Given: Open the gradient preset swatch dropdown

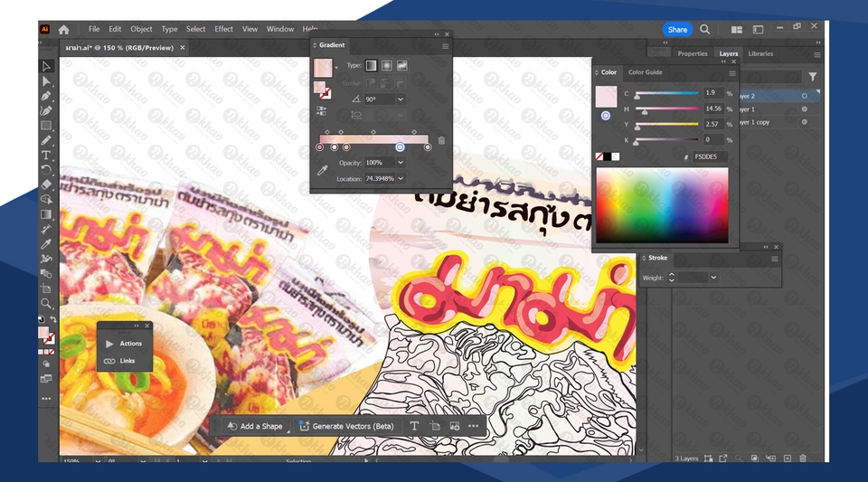Looking at the screenshot, I should pos(336,68).
